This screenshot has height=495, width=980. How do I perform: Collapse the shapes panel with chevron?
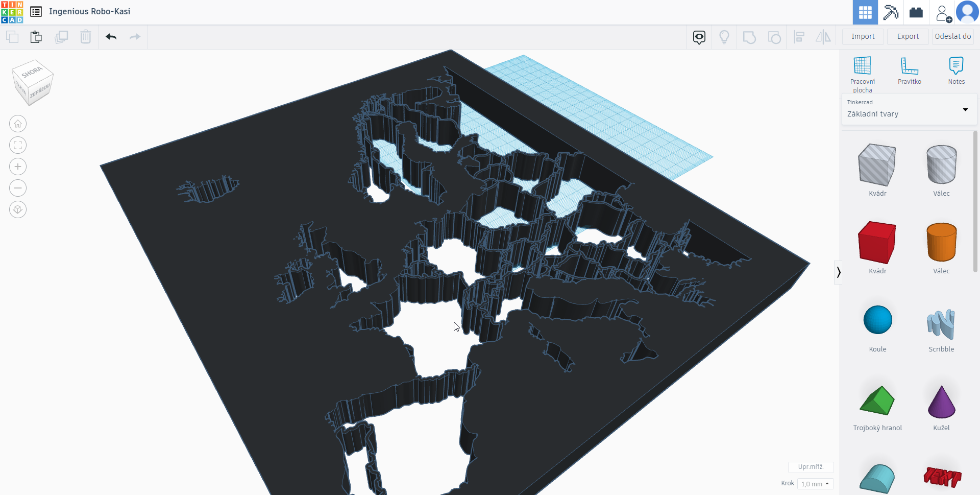838,272
